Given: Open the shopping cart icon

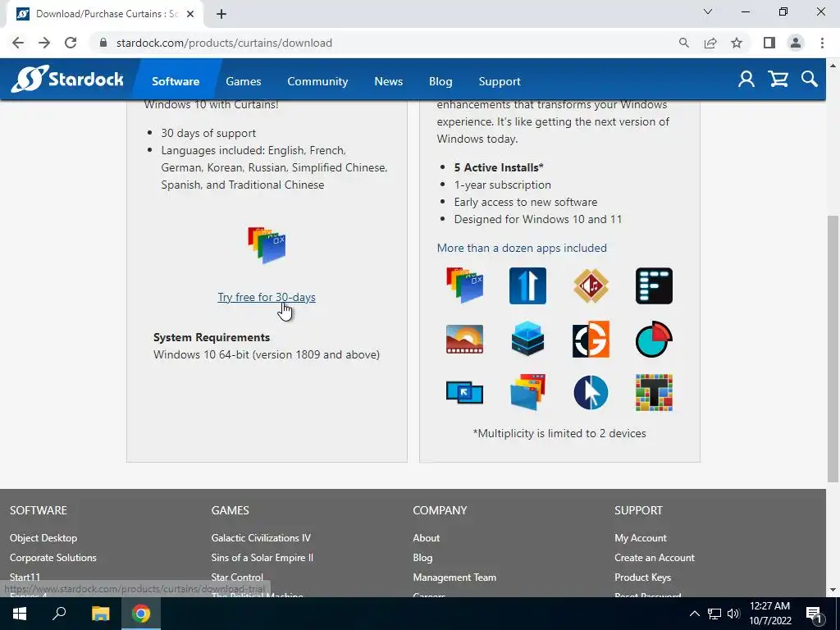Looking at the screenshot, I should click(x=778, y=80).
